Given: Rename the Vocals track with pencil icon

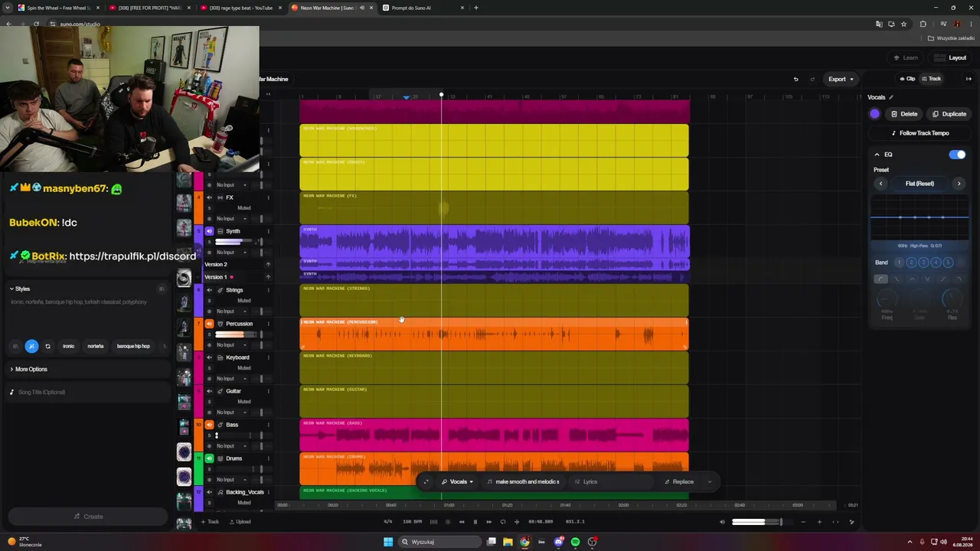Looking at the screenshot, I should [x=891, y=97].
